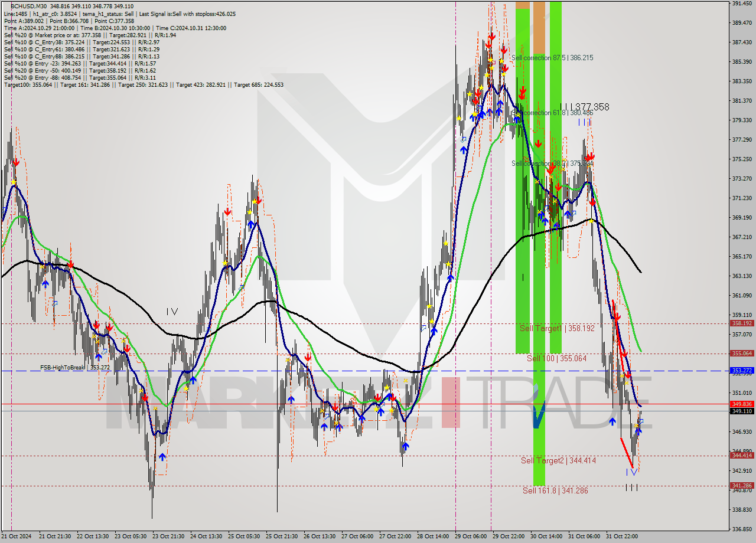Select the 'Sell 161.8 | 341.286' label

tap(555, 490)
